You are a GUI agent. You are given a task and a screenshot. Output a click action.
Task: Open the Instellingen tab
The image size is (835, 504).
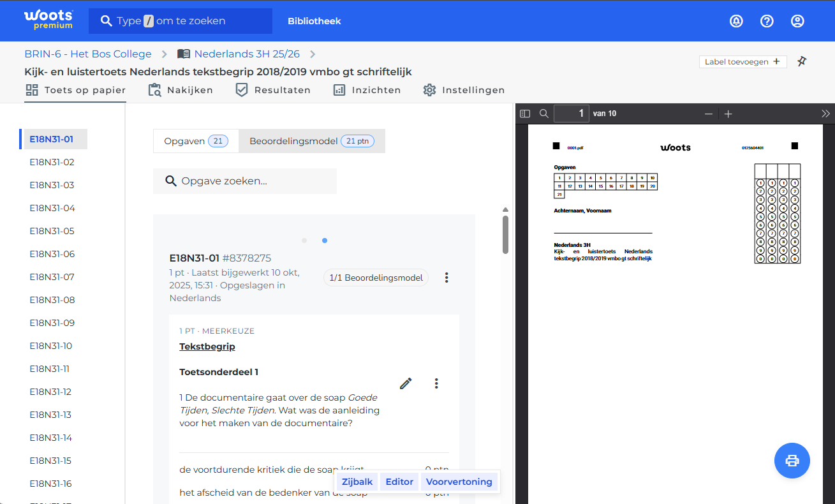(464, 90)
